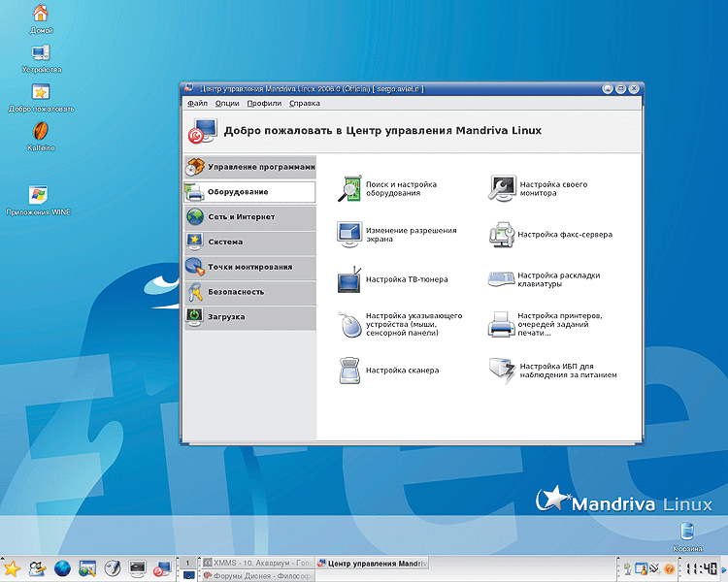Launch Mandriva Control Center panel icon

point(162,568)
